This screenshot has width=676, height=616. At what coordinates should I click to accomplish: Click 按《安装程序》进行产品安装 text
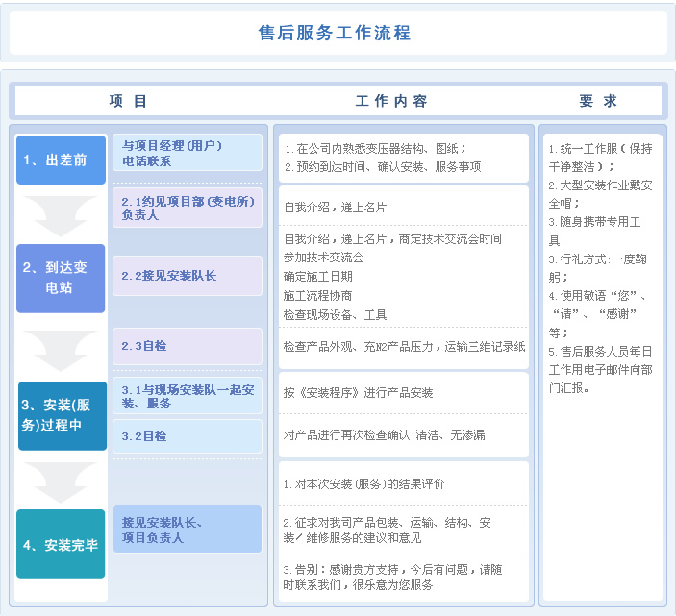(359, 392)
